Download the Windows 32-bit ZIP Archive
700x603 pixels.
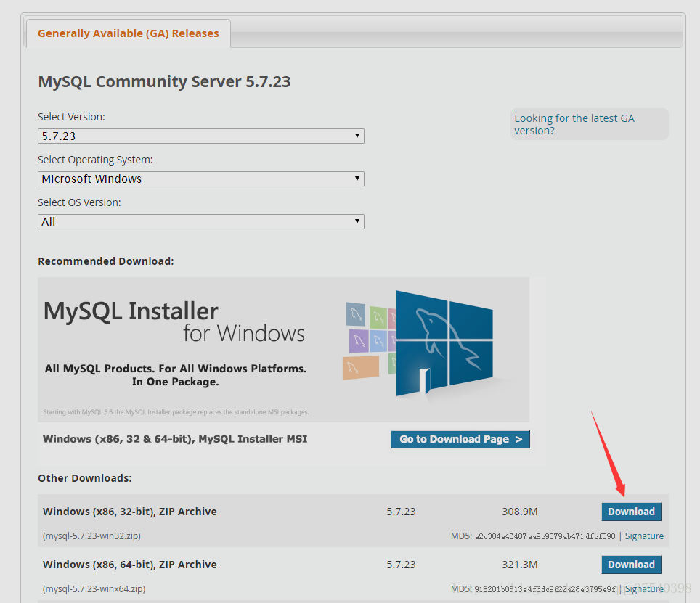pyautogui.click(x=631, y=512)
